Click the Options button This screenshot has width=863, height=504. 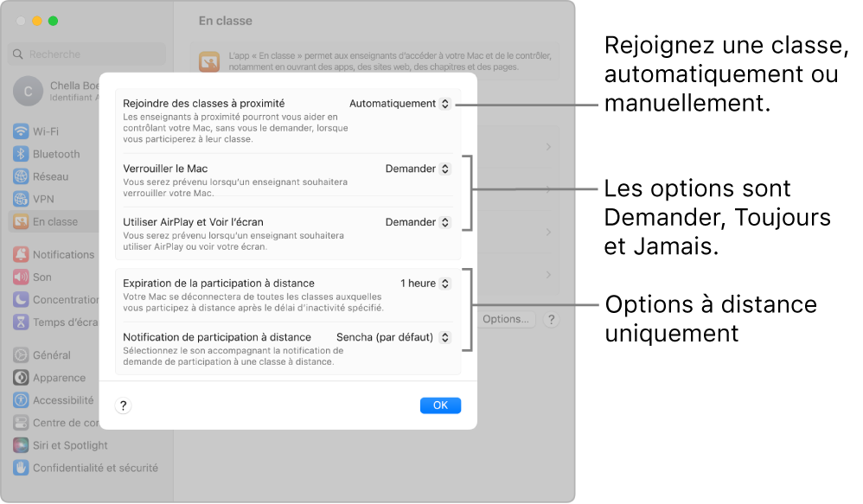[506, 319]
